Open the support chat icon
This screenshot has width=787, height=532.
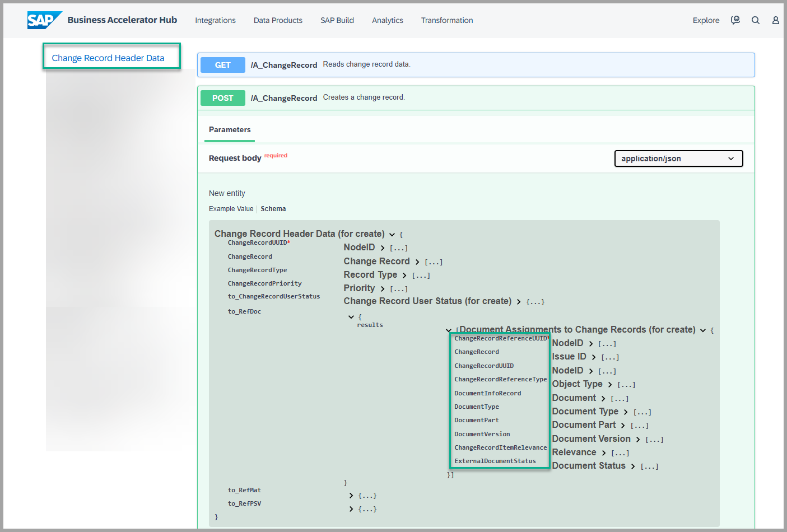735,20
